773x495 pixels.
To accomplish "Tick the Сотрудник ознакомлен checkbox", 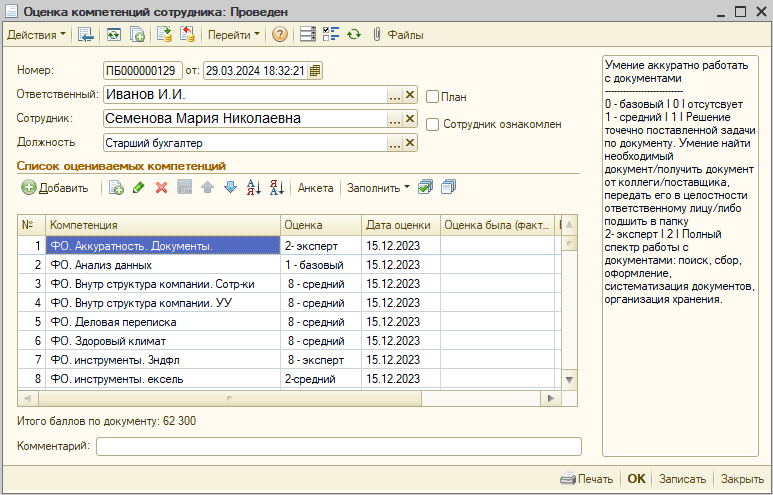I will tap(432, 124).
